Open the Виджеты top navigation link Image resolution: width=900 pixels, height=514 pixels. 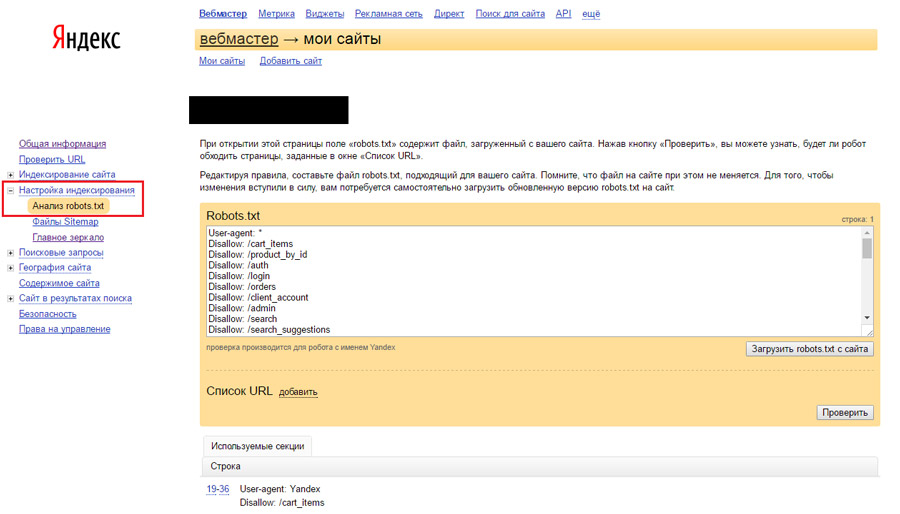(324, 13)
